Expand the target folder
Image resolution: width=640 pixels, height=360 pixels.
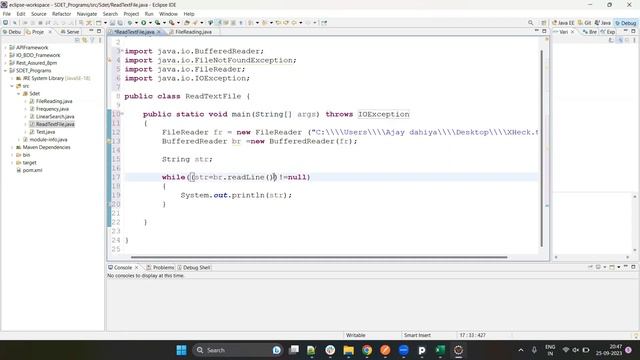[x=12, y=163]
